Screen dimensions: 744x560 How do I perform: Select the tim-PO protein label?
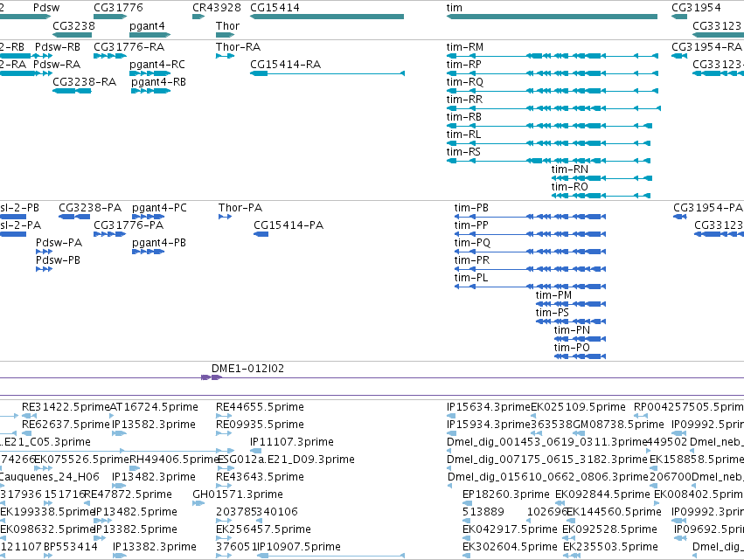[x=572, y=349]
